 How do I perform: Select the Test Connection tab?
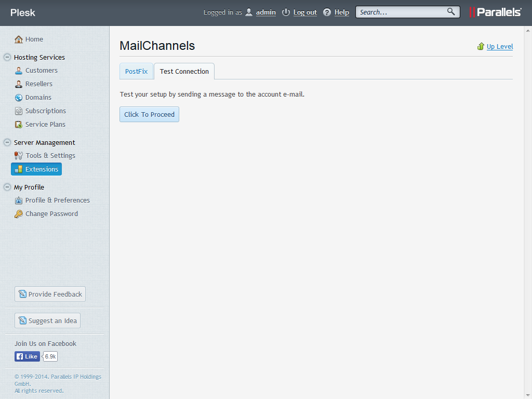click(184, 71)
